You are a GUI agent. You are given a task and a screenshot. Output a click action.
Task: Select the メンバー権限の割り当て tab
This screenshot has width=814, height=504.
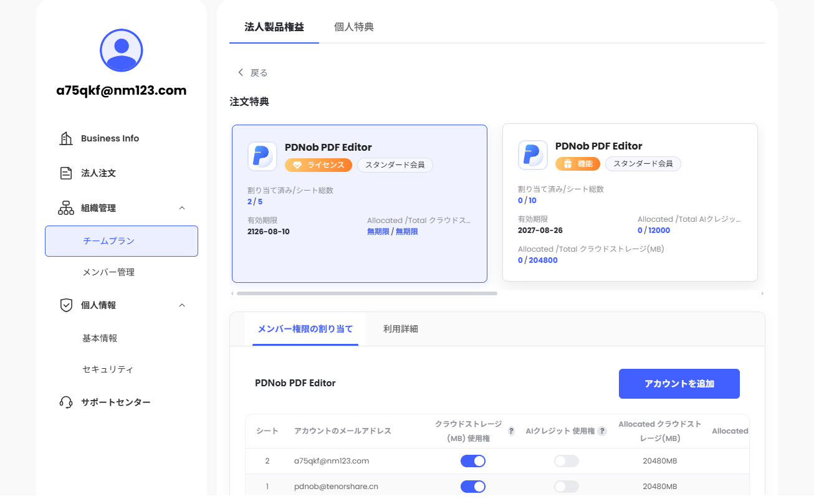305,329
